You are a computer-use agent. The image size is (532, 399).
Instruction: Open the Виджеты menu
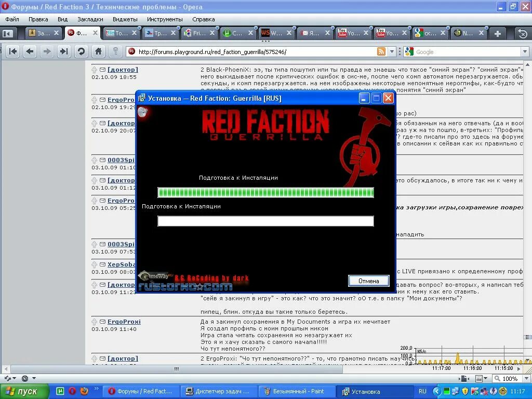pyautogui.click(x=125, y=19)
